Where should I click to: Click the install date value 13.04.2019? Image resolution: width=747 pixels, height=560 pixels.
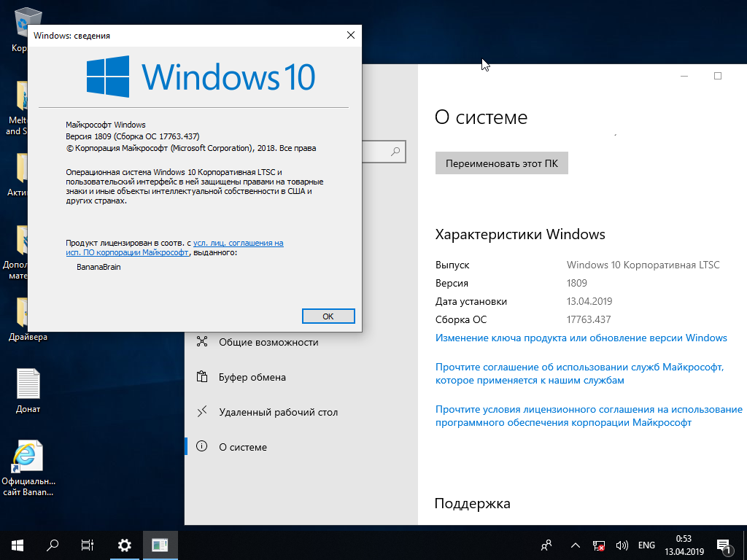(x=589, y=301)
